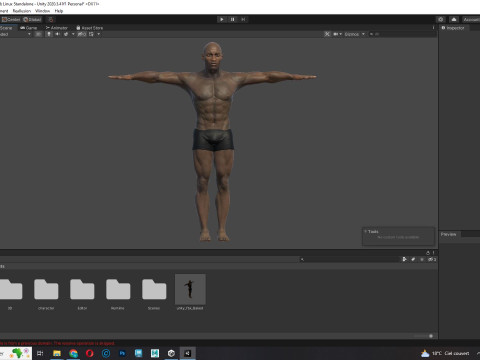Open the Scene view three-dot options
This screenshot has height=360, width=480.
(433, 28)
